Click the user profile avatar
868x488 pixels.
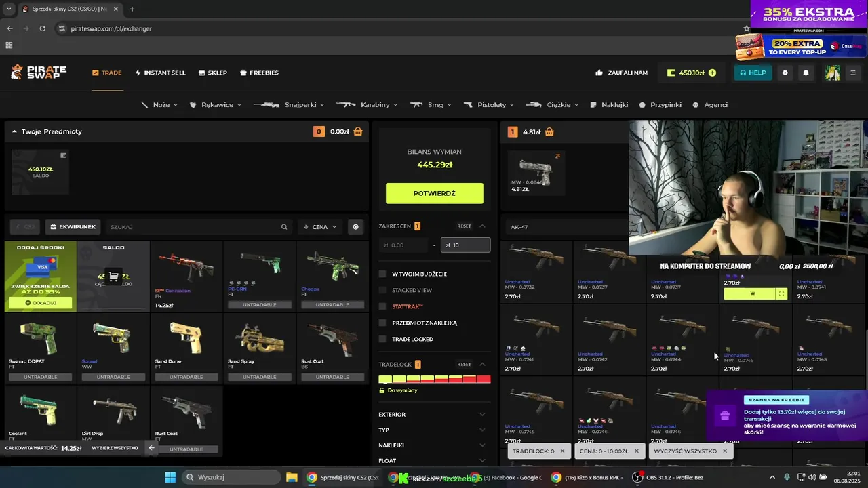[832, 73]
